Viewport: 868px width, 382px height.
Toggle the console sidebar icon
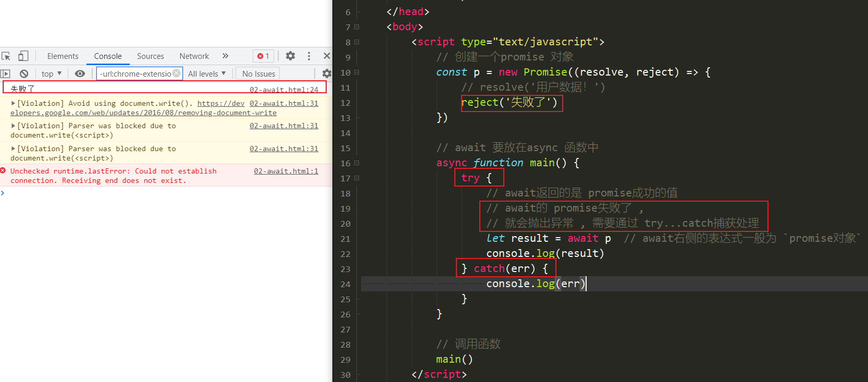(6, 73)
